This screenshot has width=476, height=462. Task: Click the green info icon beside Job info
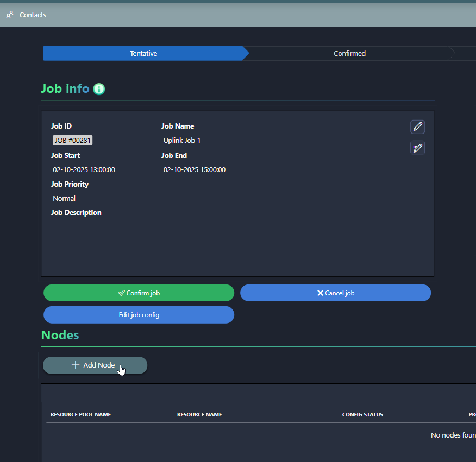pyautogui.click(x=99, y=89)
